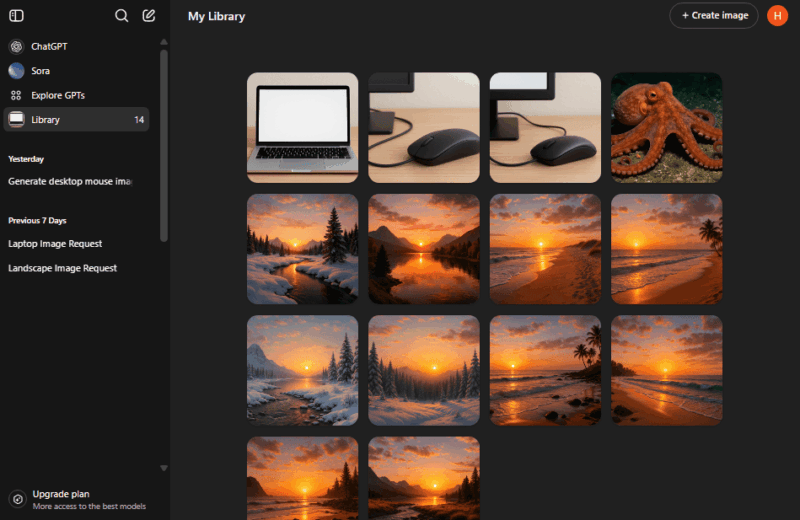Open the mountain lake sunset reflection thumbnail
This screenshot has width=800, height=520.
[x=424, y=249]
